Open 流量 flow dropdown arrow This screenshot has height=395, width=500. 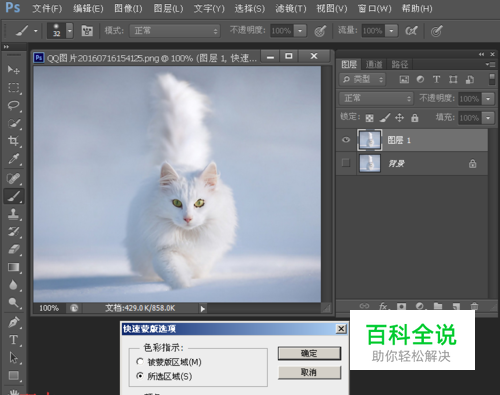391,31
